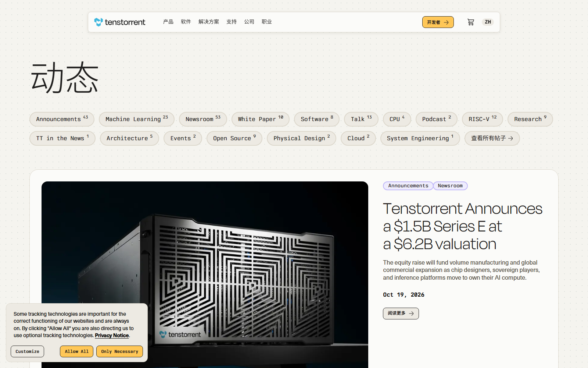The width and height of the screenshot is (588, 368).
Task: Open the 公司 menu
Action: coord(249,22)
